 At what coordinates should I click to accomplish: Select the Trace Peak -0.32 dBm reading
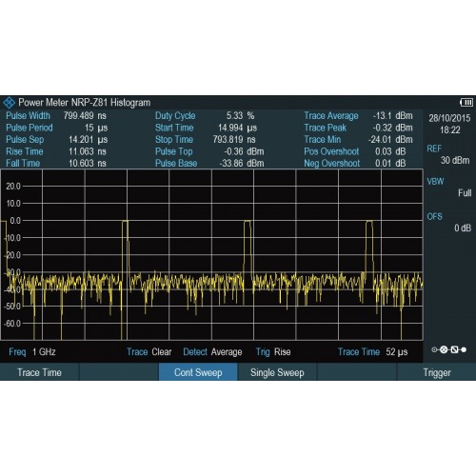358,128
